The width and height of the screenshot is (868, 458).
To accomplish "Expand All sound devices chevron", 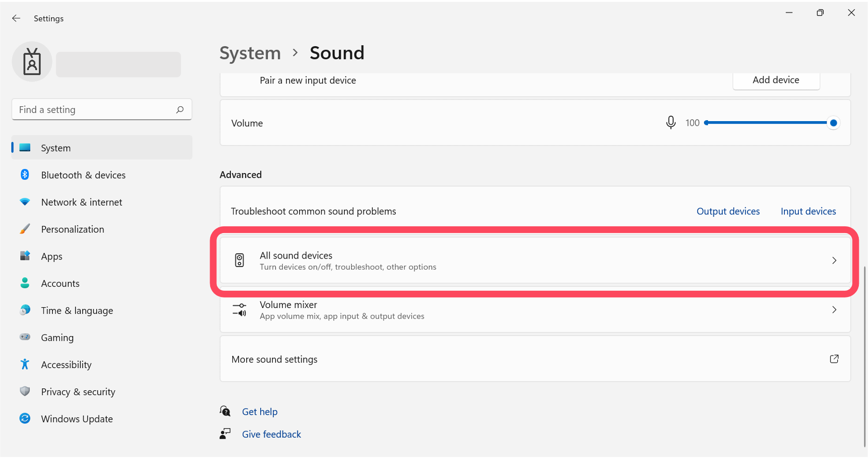I will pos(834,260).
